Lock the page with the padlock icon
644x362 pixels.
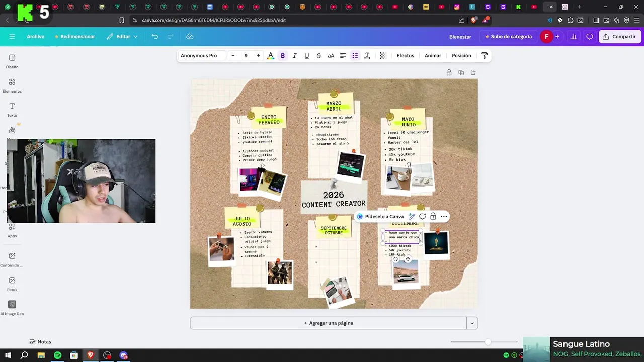point(449,73)
